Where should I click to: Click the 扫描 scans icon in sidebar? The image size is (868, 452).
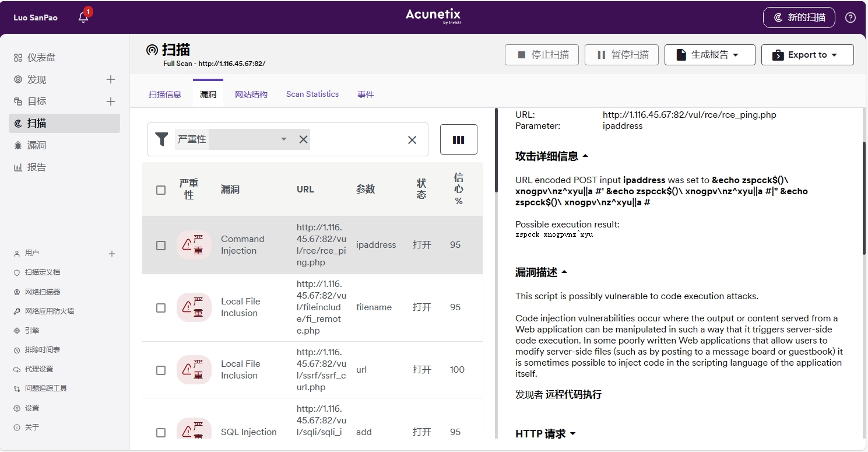click(18, 123)
